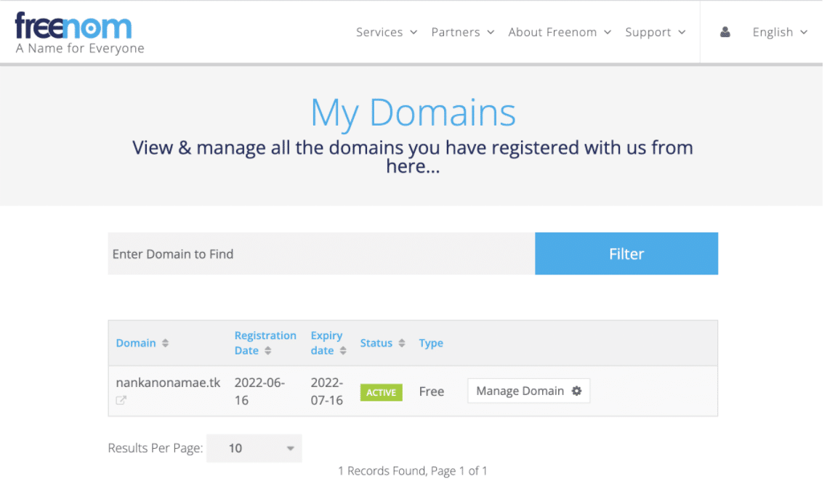Click expiry date 2022-07-16
The width and height of the screenshot is (827, 504).
[x=327, y=391]
